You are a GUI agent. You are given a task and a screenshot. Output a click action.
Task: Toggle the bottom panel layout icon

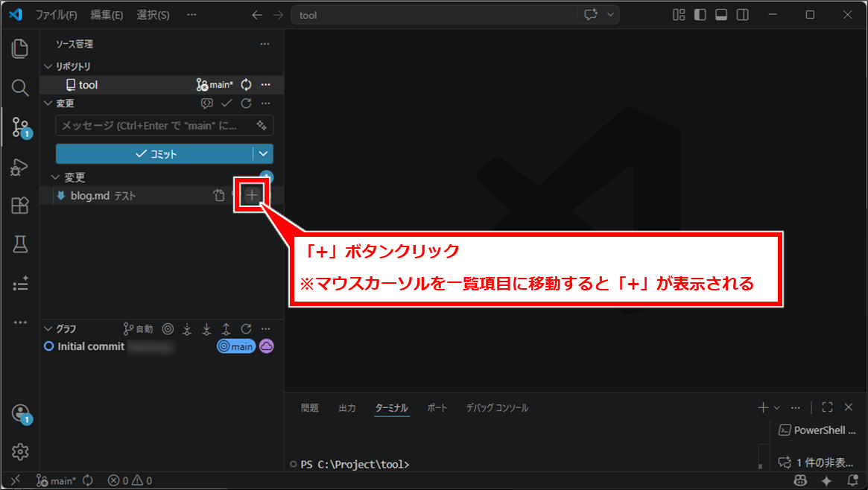pyautogui.click(x=721, y=15)
